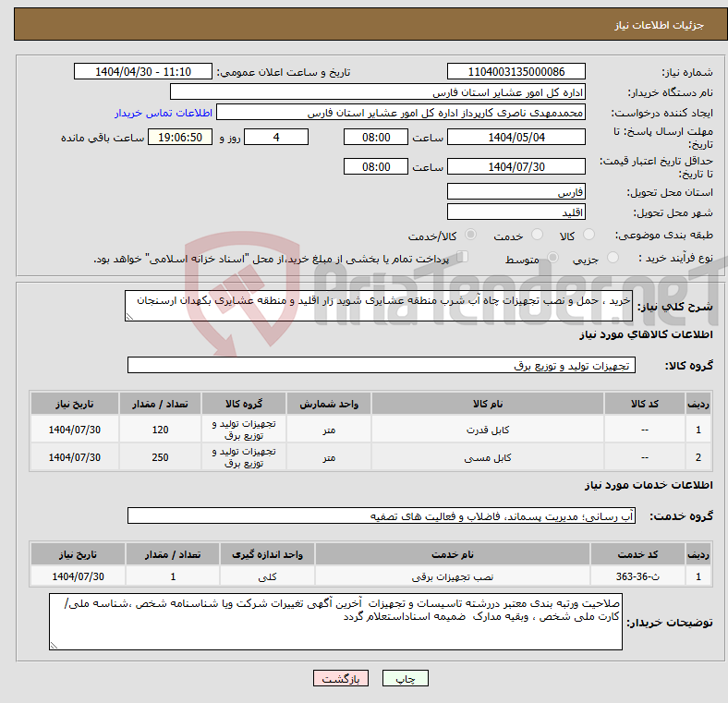Click the کد کالا column header
Screen dimensions: 728x703
coord(645,404)
